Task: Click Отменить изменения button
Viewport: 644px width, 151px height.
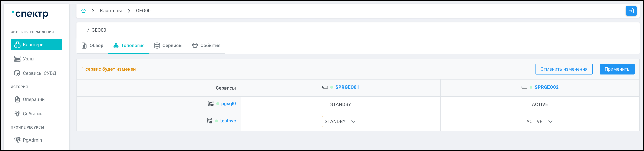Action: tap(563, 69)
